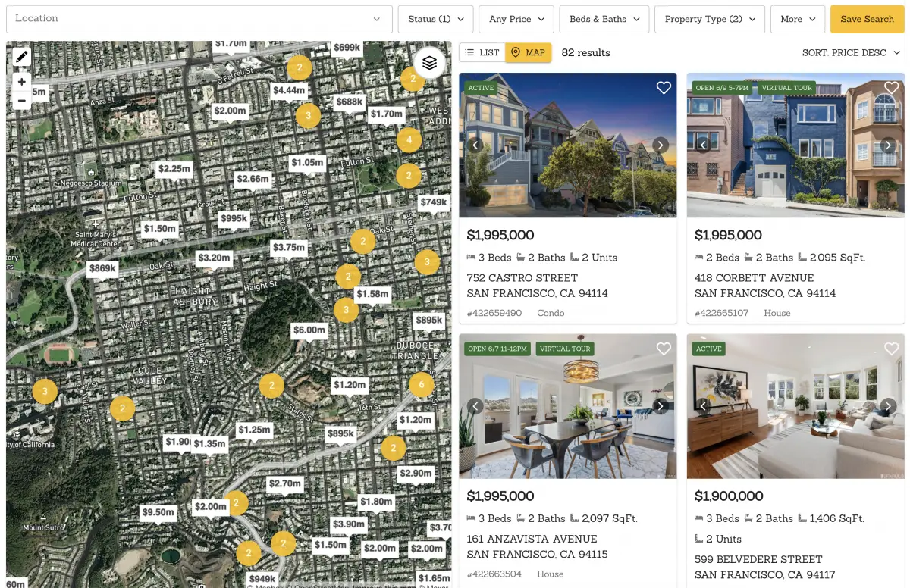This screenshot has height=588, width=910.
Task: Favorite the 418 Corbett Avenue listing
Action: click(x=891, y=88)
